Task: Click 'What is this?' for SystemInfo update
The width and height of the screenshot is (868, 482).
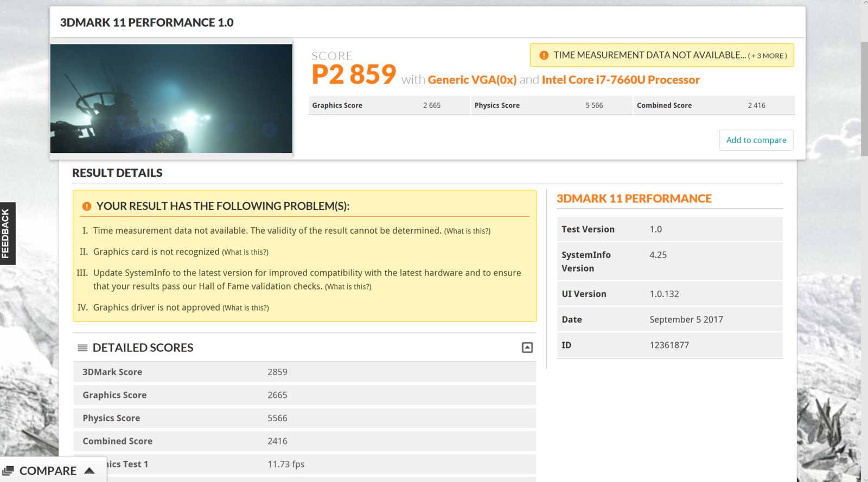Action: click(x=348, y=287)
